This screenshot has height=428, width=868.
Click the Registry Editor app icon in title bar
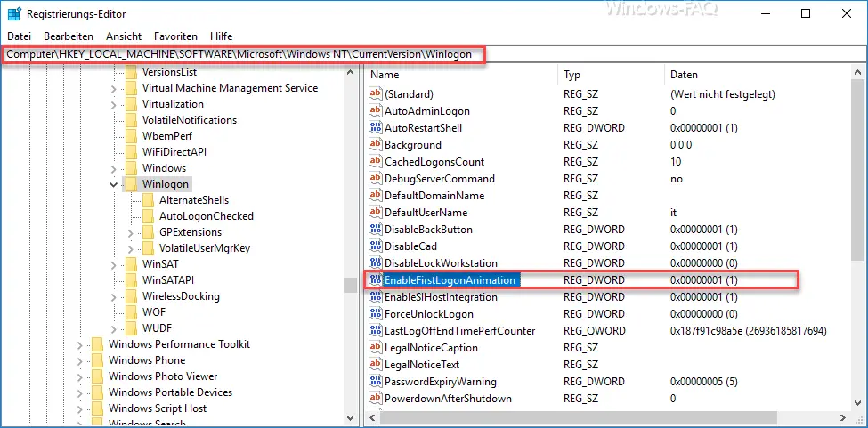(x=14, y=14)
